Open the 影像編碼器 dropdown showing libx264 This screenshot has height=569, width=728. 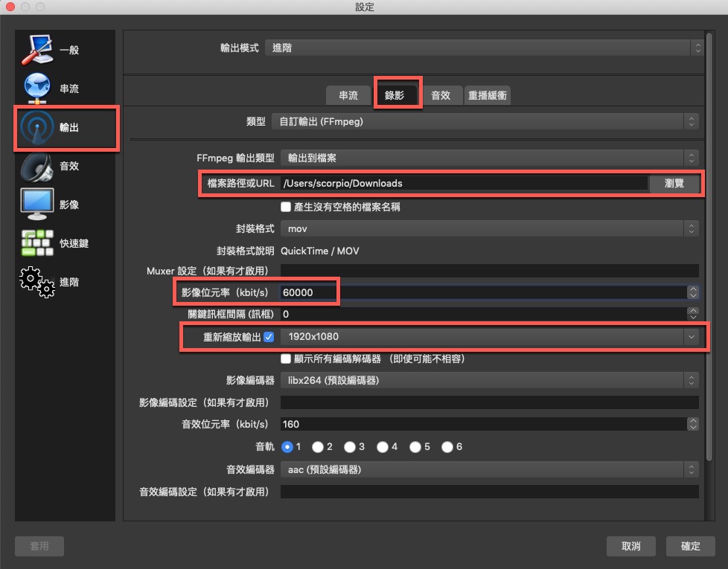489,380
